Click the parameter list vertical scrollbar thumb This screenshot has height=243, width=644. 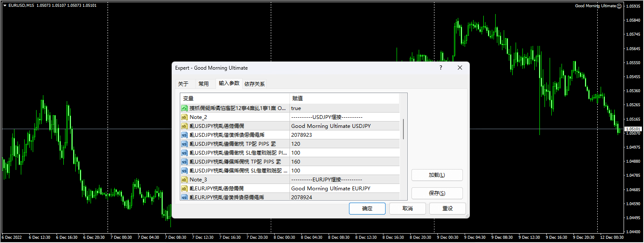click(403, 129)
